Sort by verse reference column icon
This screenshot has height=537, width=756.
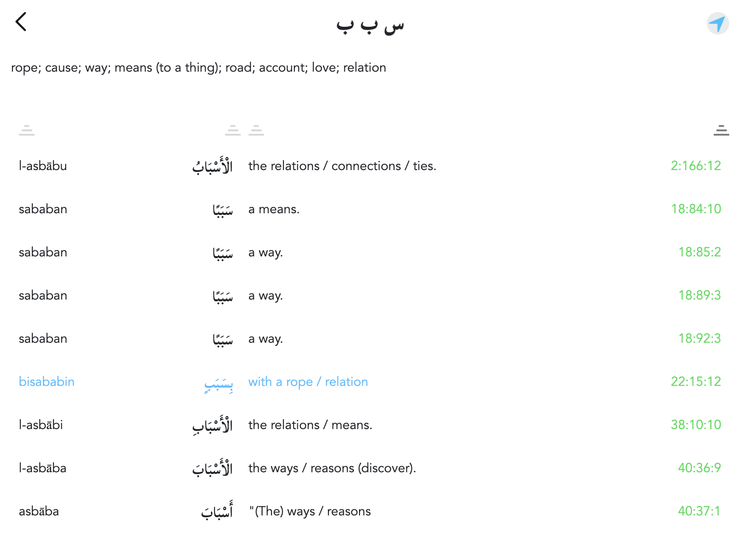pos(721,130)
